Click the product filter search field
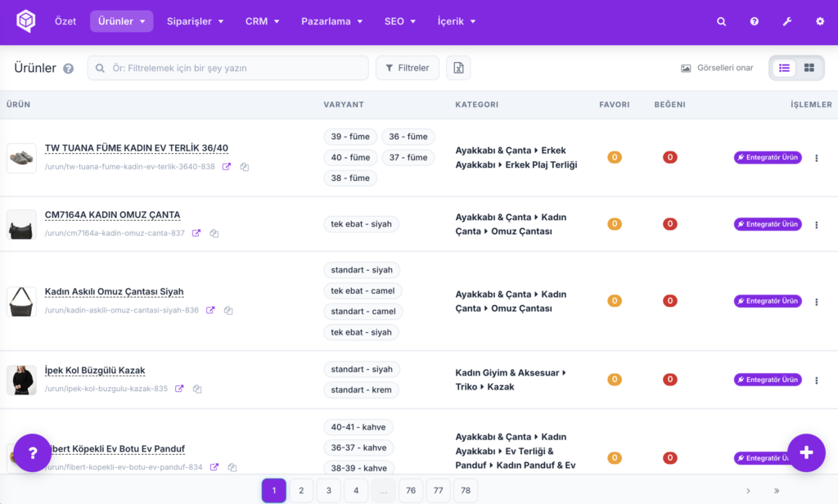 tap(228, 68)
